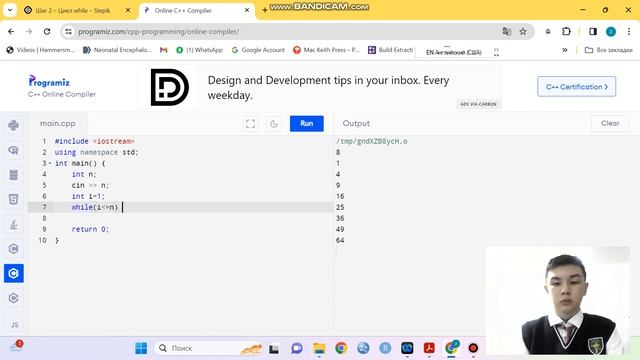The height and width of the screenshot is (360, 640).
Task: Go back to the previous page
Action: point(11,31)
